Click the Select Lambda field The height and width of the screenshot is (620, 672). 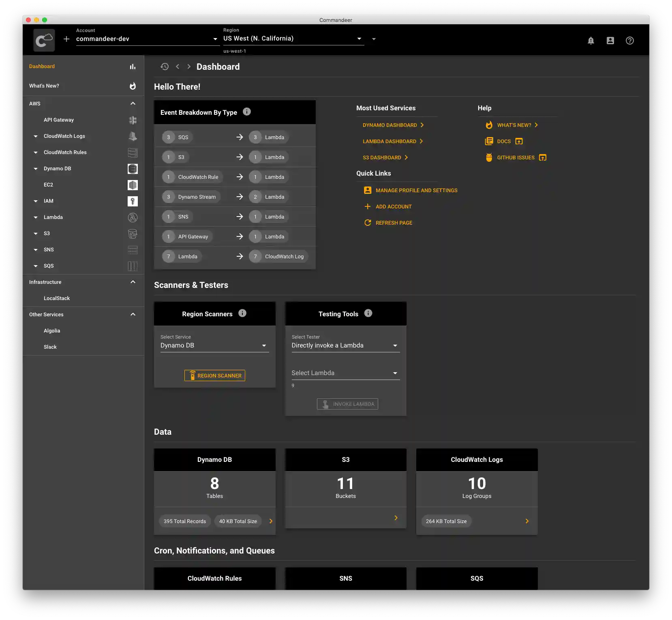[x=345, y=373]
